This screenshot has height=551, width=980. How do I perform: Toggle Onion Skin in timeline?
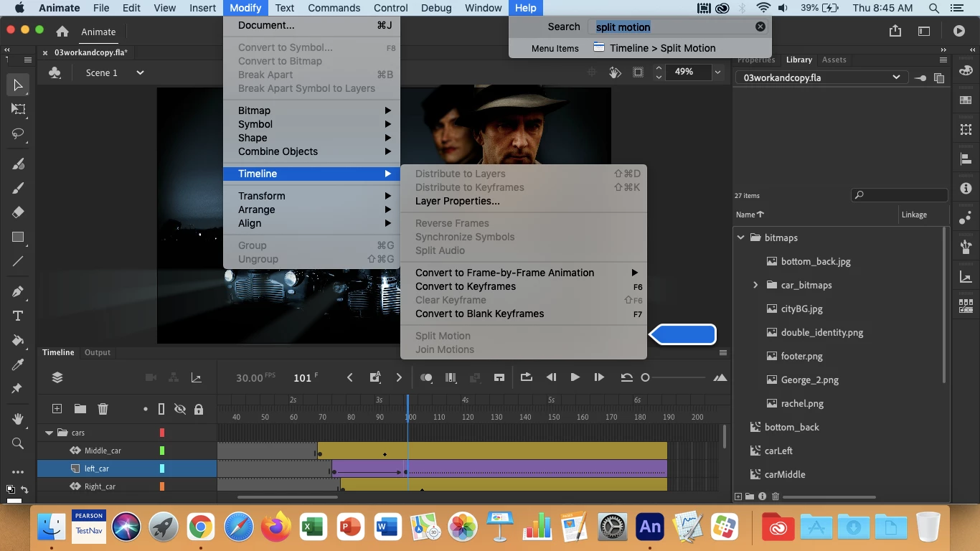tap(426, 377)
